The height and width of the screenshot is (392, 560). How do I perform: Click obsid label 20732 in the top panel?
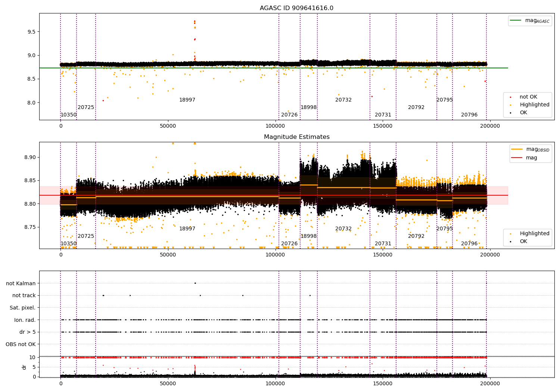343,100
